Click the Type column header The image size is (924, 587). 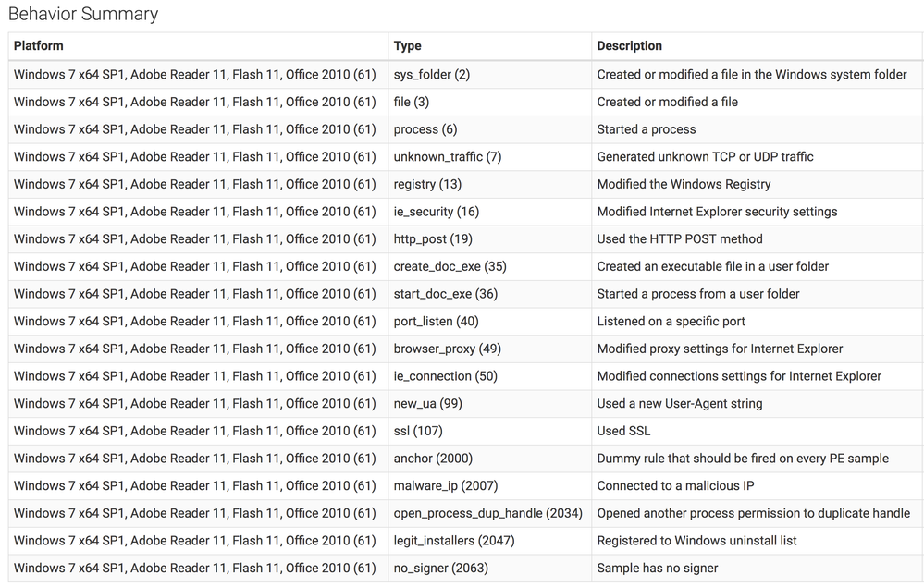408,46
